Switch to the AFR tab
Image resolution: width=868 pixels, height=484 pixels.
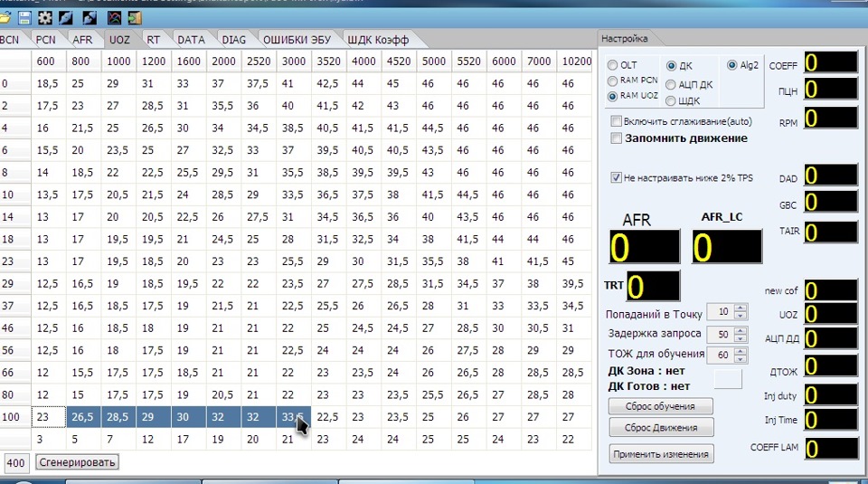[x=82, y=40]
